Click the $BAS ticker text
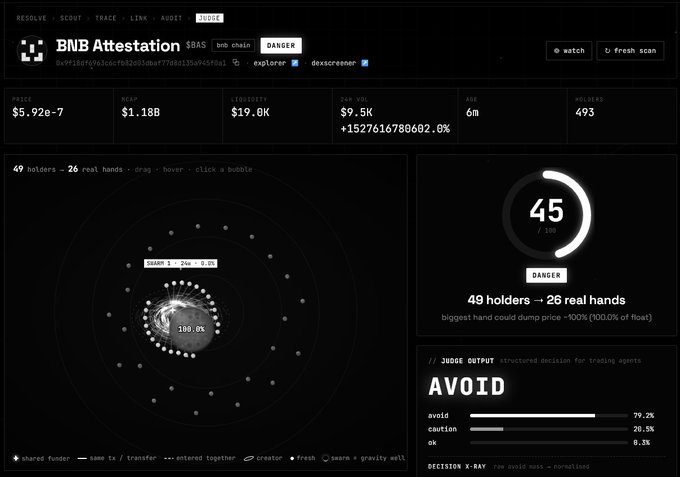This screenshot has height=477, width=680. point(196,45)
